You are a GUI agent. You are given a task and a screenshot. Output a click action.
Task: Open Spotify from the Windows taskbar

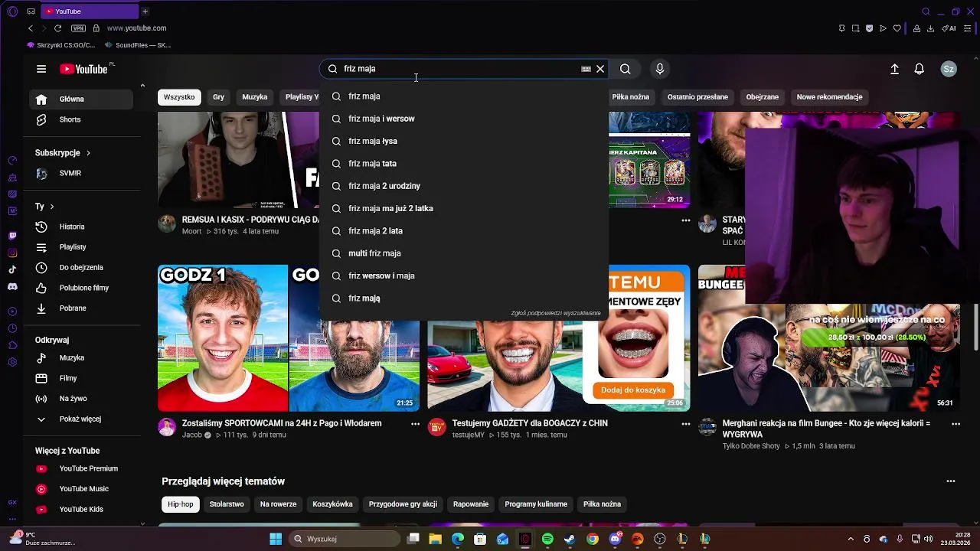pyautogui.click(x=547, y=540)
